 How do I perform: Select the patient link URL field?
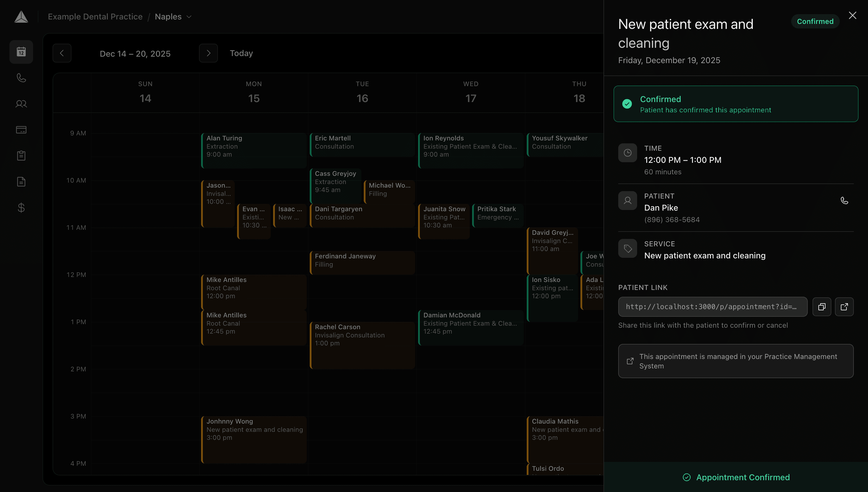point(712,306)
